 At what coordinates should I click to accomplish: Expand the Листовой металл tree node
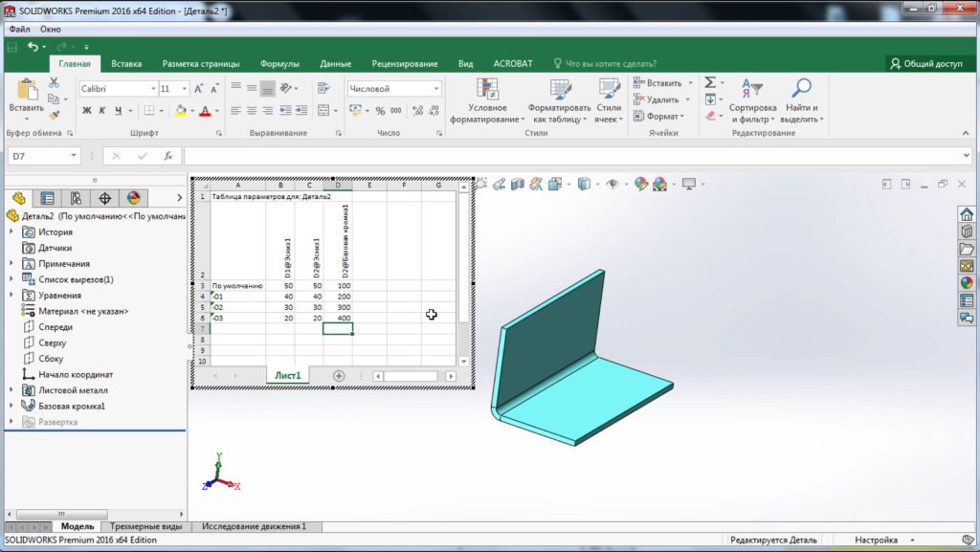coord(11,390)
